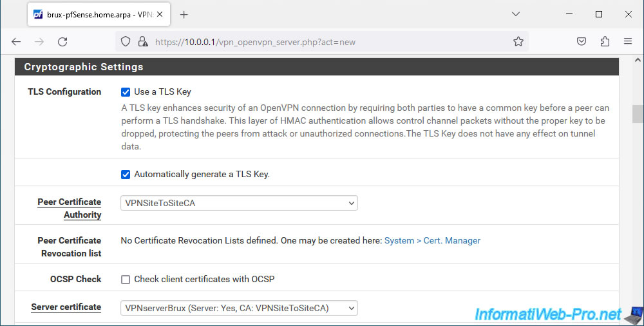644x326 pixels.
Task: Follow System > Cert. Manager link
Action: pos(432,240)
